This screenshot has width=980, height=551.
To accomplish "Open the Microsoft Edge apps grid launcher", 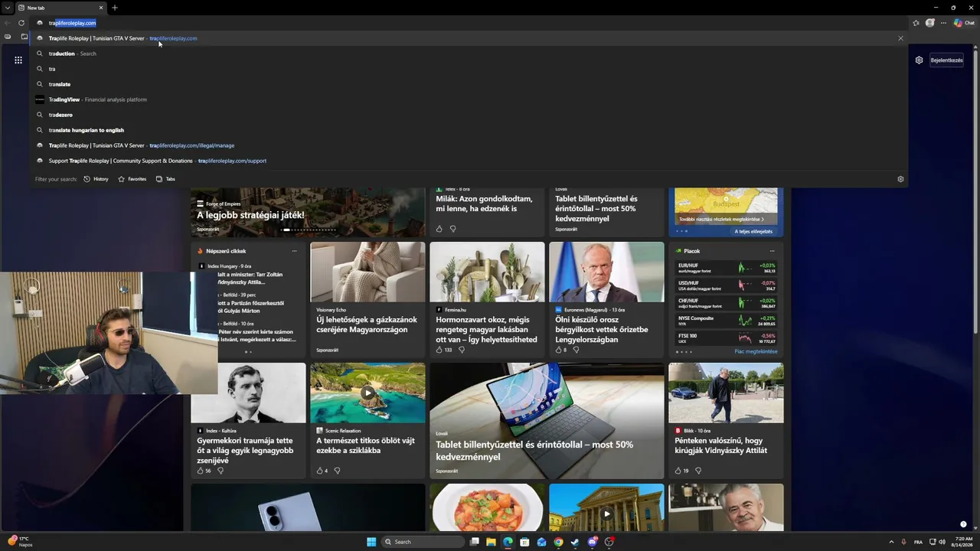I will point(18,60).
